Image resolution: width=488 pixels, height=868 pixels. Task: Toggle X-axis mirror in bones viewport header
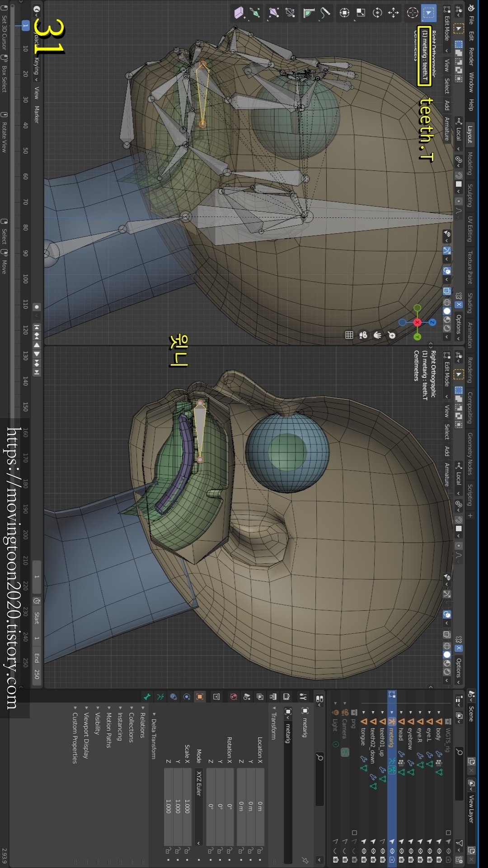(x=459, y=304)
